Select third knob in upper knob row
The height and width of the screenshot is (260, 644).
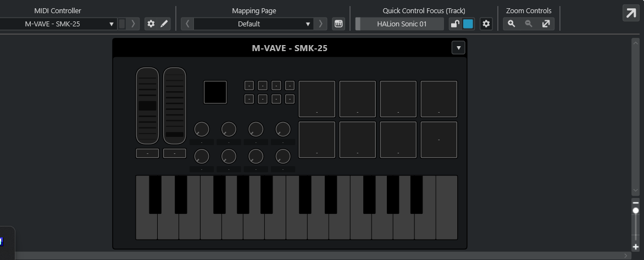click(256, 129)
